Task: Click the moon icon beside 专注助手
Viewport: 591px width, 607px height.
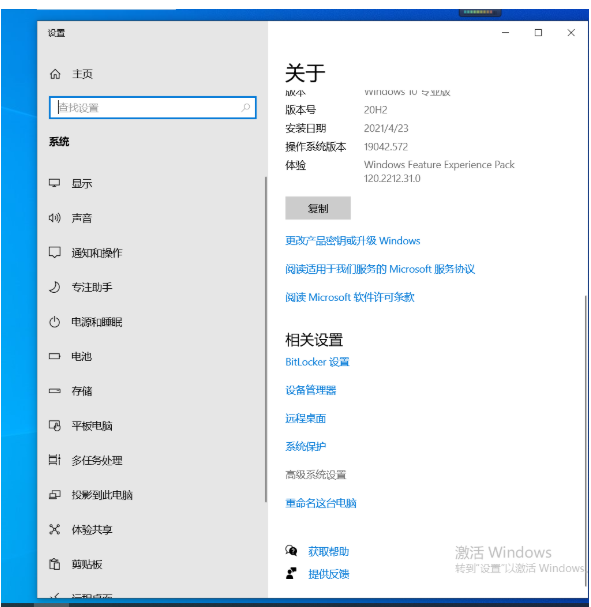Action: pos(55,287)
